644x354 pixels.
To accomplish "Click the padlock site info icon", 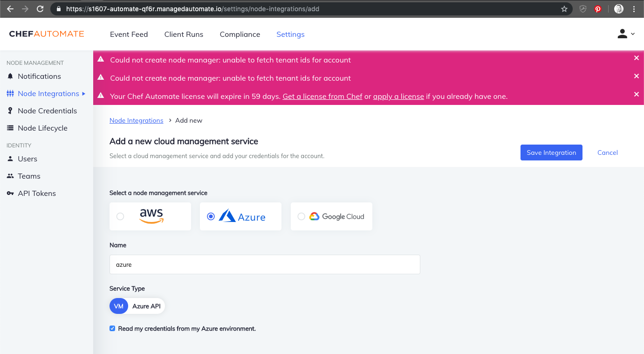I will [58, 9].
